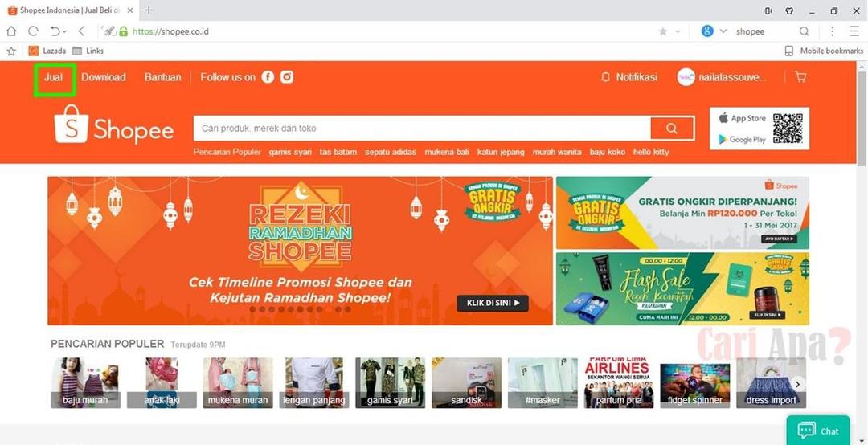Open the green Chat widget
This screenshot has width=868, height=445.
(818, 431)
